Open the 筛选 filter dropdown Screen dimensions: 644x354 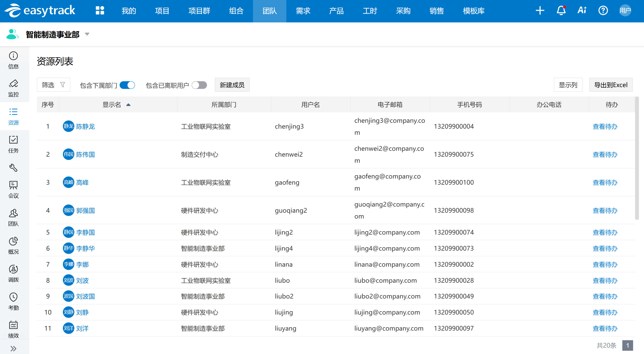click(53, 85)
